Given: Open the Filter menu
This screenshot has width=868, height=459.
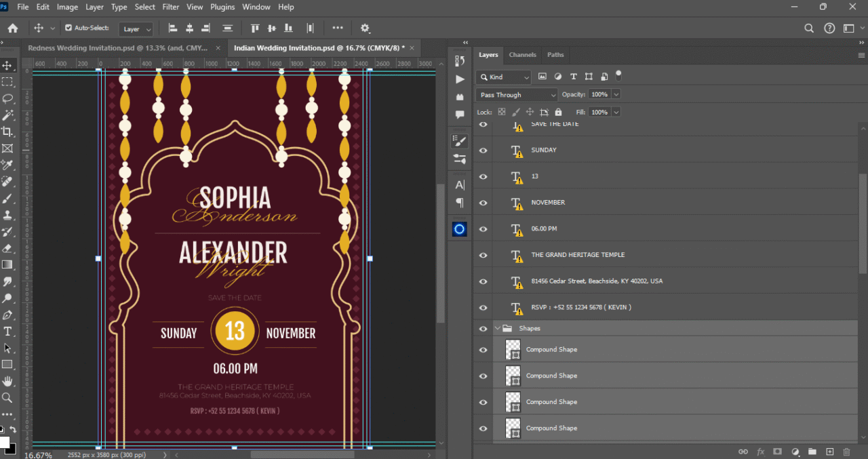Looking at the screenshot, I should click(171, 7).
